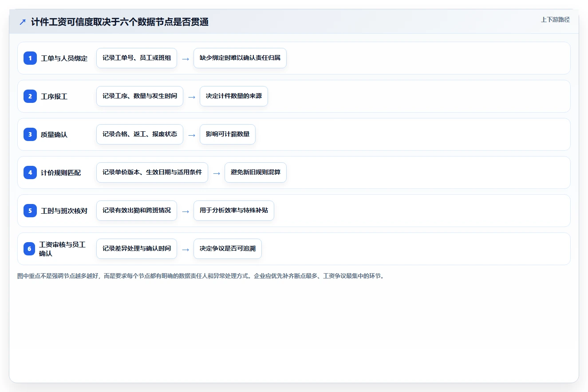This screenshot has height=392, width=588.
Task: Select the number 3 step badge
Action: point(30,134)
